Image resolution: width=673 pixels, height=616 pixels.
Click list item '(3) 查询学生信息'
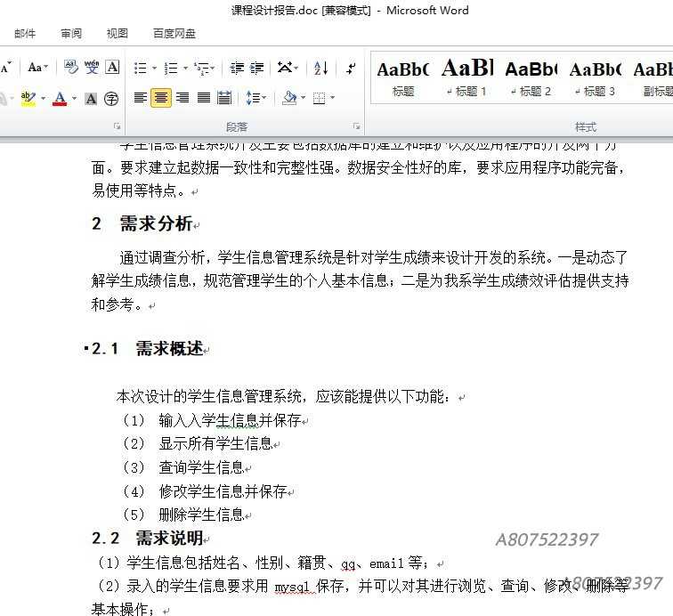click(182, 467)
